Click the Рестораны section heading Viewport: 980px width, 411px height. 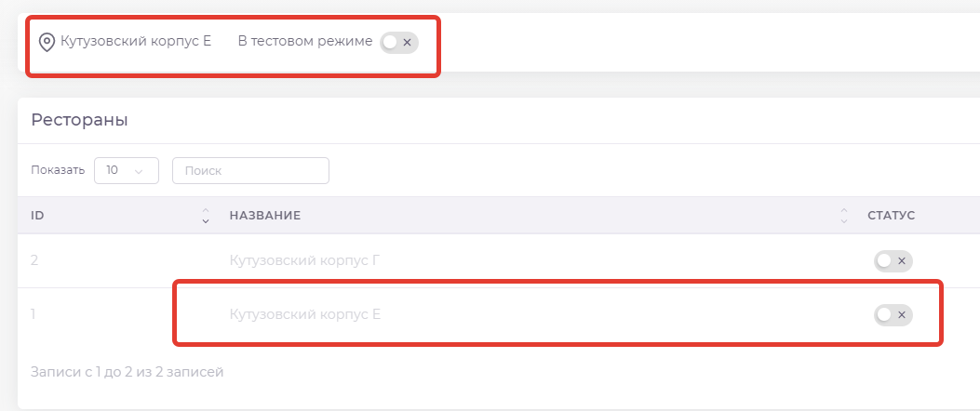pos(80,120)
